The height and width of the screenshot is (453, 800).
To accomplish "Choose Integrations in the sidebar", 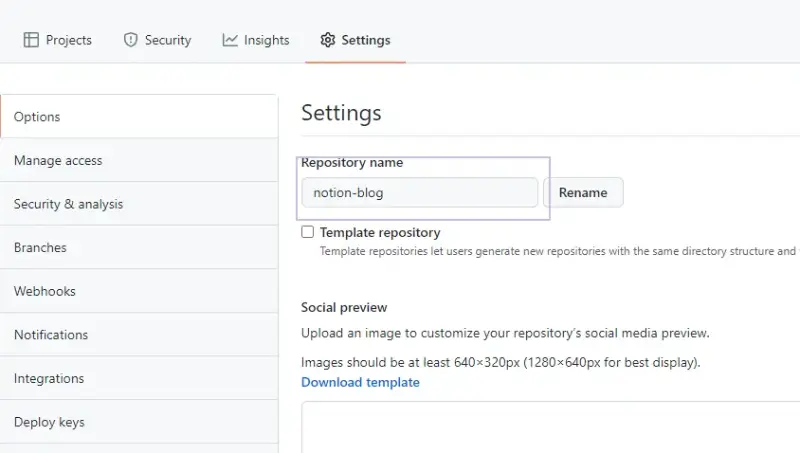I will (x=49, y=379).
